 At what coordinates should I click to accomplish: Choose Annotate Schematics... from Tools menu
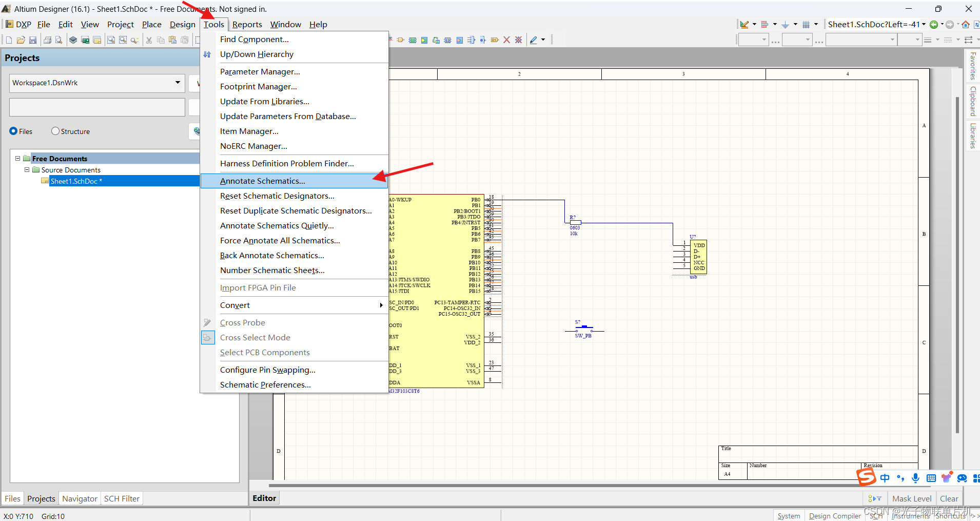pos(294,181)
